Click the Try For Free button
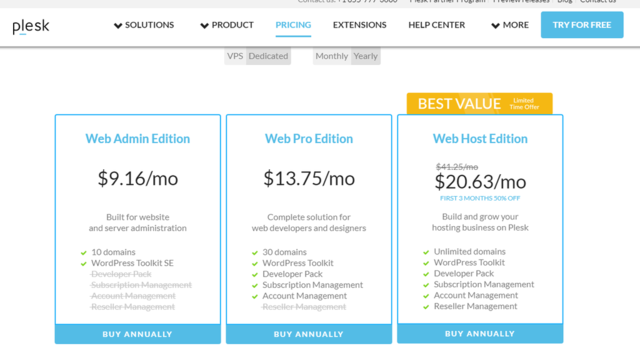Viewport: 640px width, 361px height. (x=582, y=25)
